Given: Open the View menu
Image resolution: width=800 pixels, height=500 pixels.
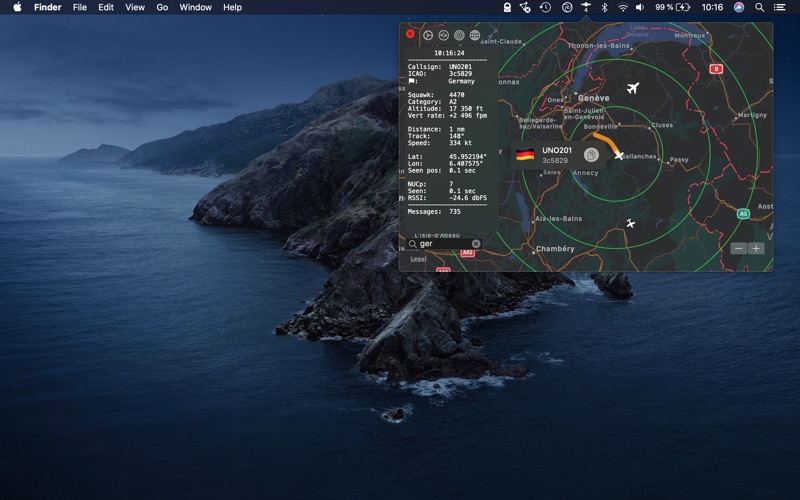Looking at the screenshot, I should [135, 7].
